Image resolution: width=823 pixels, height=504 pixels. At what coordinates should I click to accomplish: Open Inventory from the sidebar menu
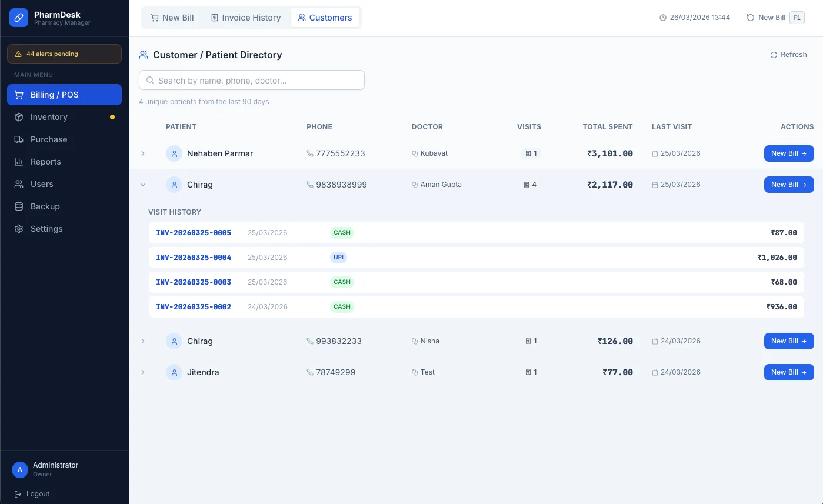tap(49, 117)
